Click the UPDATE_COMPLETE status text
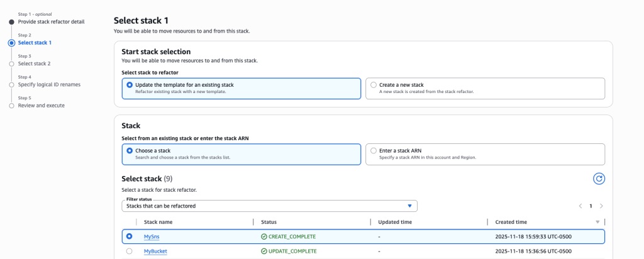Screen dimensions: 644x259 (x=292, y=251)
